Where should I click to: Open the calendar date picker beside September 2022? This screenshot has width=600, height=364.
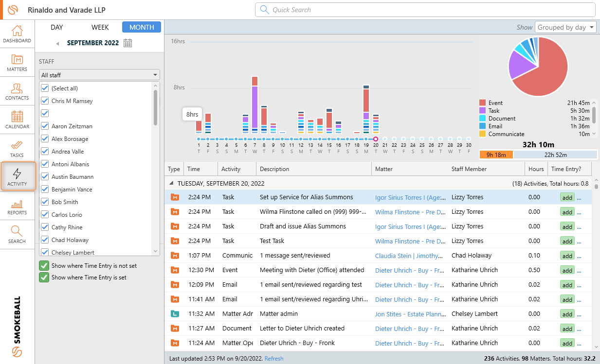(x=127, y=43)
